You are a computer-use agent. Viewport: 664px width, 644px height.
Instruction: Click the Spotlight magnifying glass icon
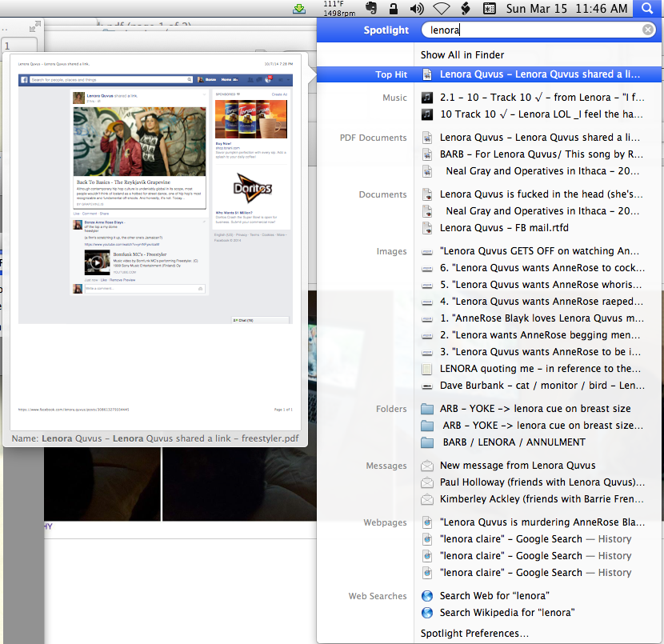646,9
